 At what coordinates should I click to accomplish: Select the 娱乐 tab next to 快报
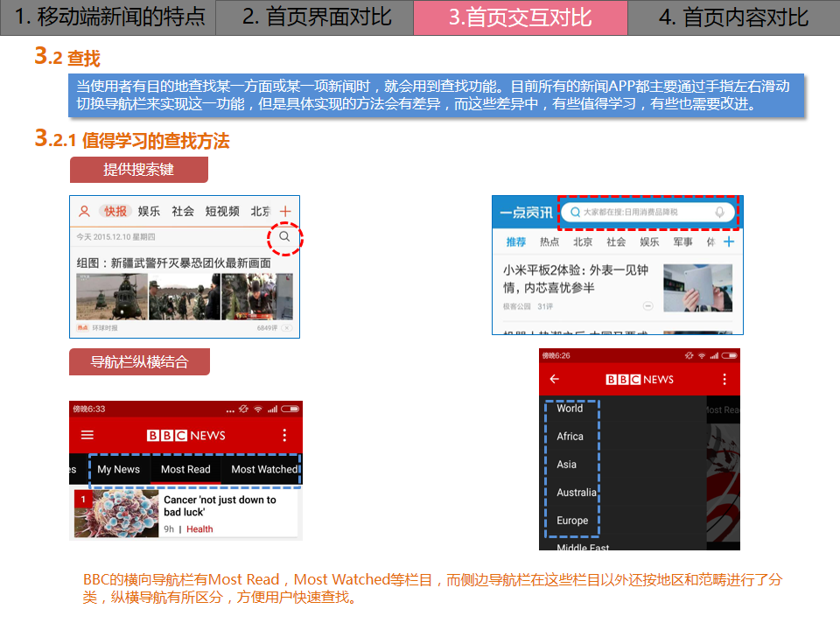(x=149, y=211)
